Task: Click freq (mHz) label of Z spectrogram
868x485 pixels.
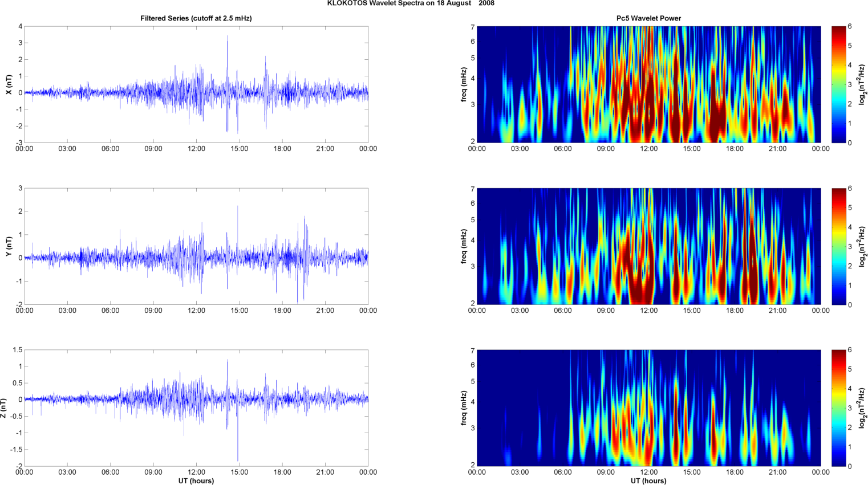Action: click(x=464, y=408)
